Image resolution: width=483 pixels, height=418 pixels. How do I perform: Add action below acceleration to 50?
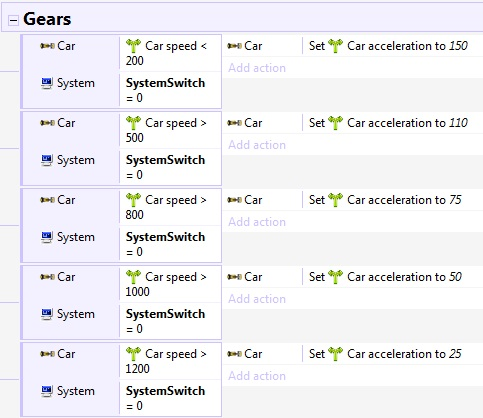(257, 299)
